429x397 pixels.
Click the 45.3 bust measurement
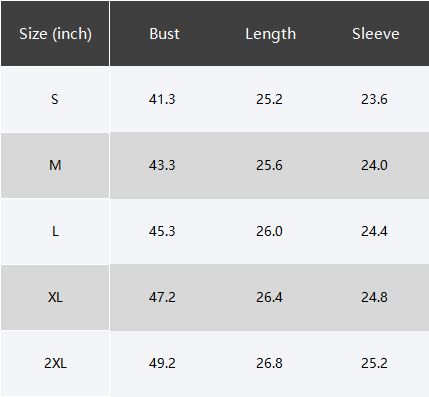tap(162, 231)
